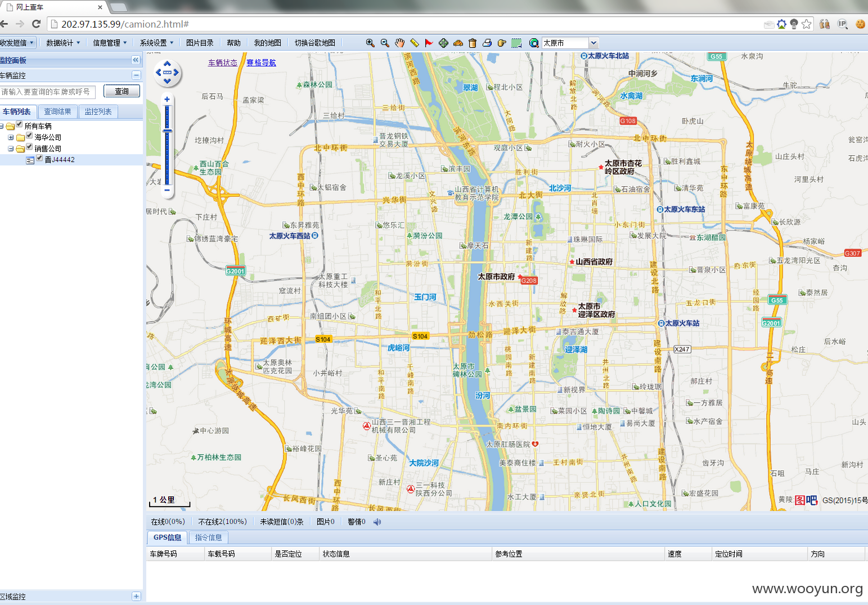Collapse the 销售公司 tree node
Image resolution: width=868 pixels, height=605 pixels.
11,149
